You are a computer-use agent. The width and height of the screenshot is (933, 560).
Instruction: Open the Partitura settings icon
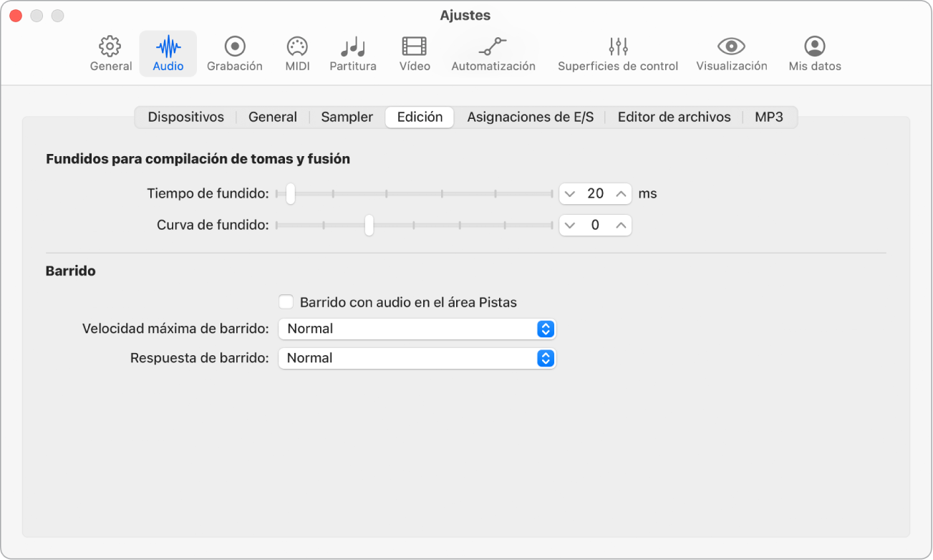[353, 53]
